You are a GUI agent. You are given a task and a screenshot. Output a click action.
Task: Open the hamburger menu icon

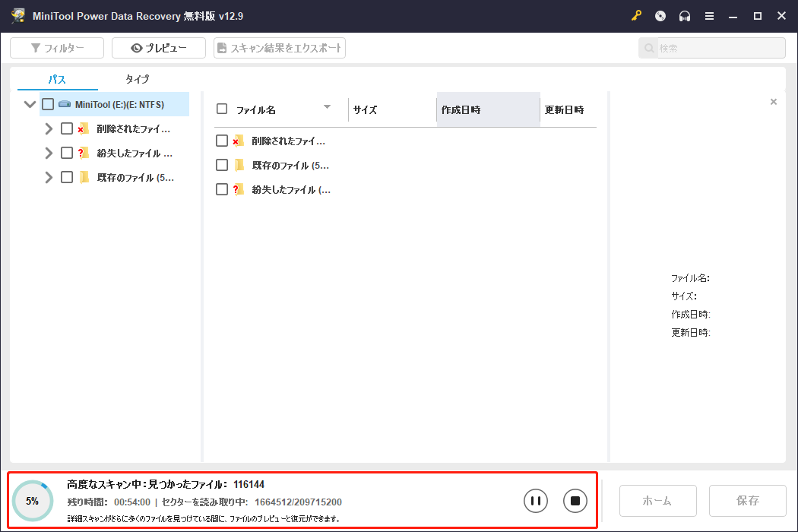tap(709, 16)
